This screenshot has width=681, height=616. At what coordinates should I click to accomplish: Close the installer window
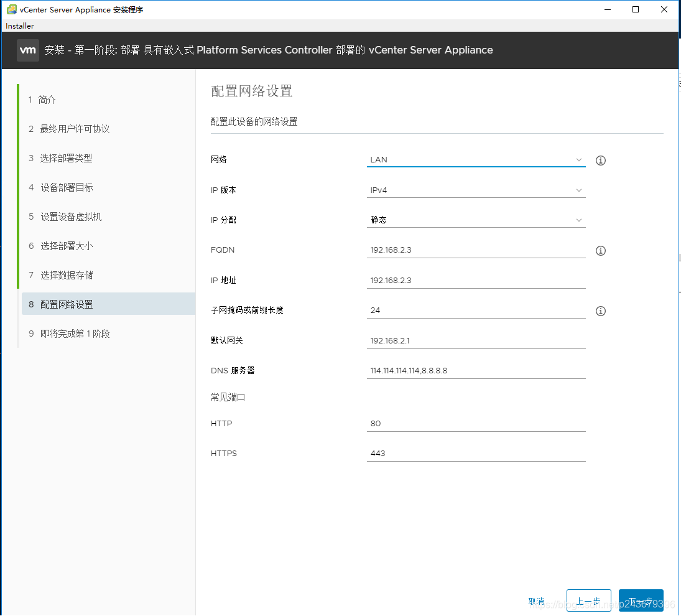(664, 9)
